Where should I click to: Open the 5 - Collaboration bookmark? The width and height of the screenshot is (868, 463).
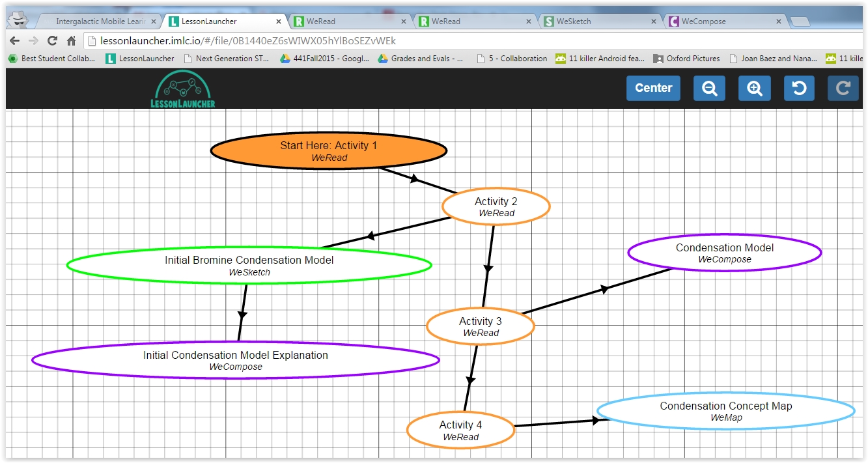(512, 59)
